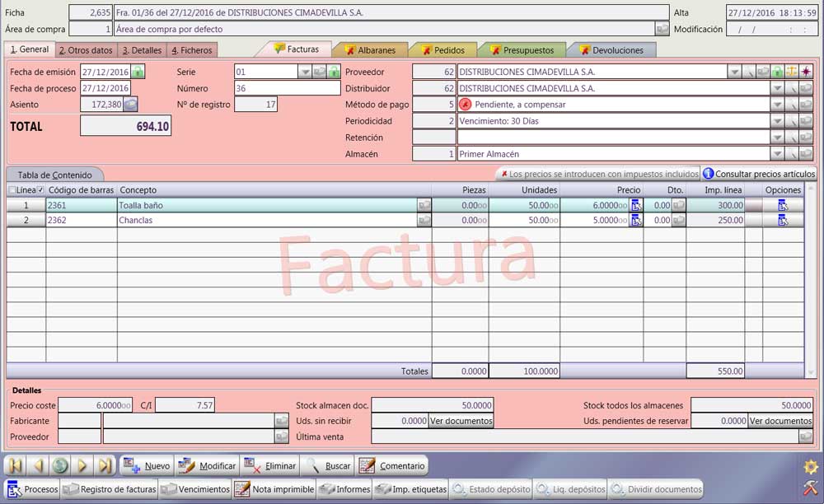
Task: Toggle checked box right of Línea header
Action: point(40,189)
